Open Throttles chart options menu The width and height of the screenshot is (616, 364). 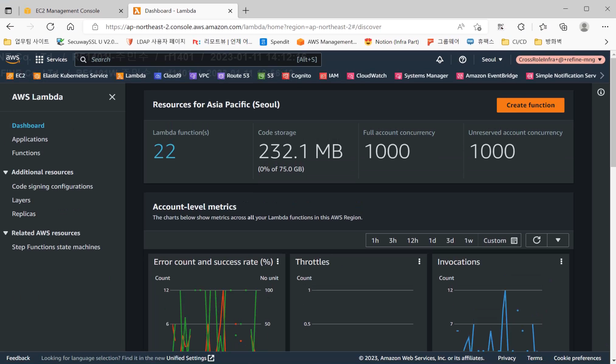419,262
